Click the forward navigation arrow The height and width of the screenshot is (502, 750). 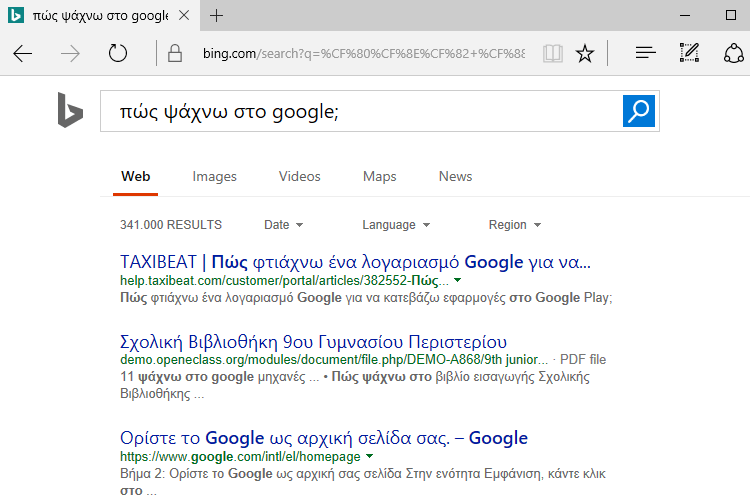[x=70, y=54]
